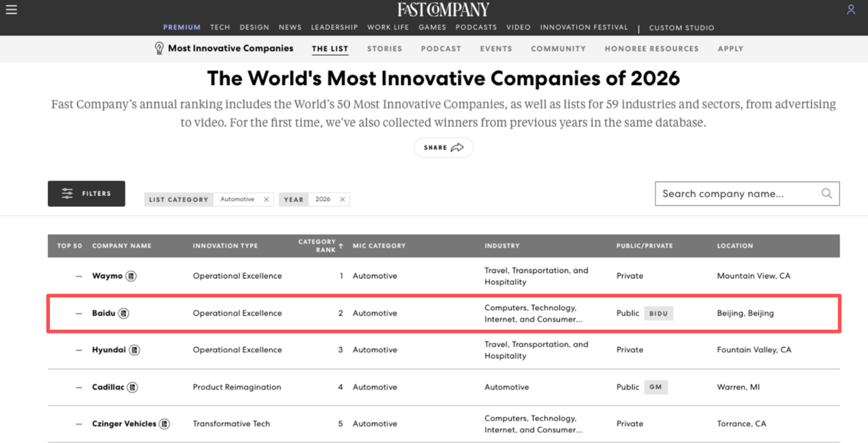Click the icon next to Czinger Vehicles
This screenshot has height=443, width=868.
pos(164,423)
